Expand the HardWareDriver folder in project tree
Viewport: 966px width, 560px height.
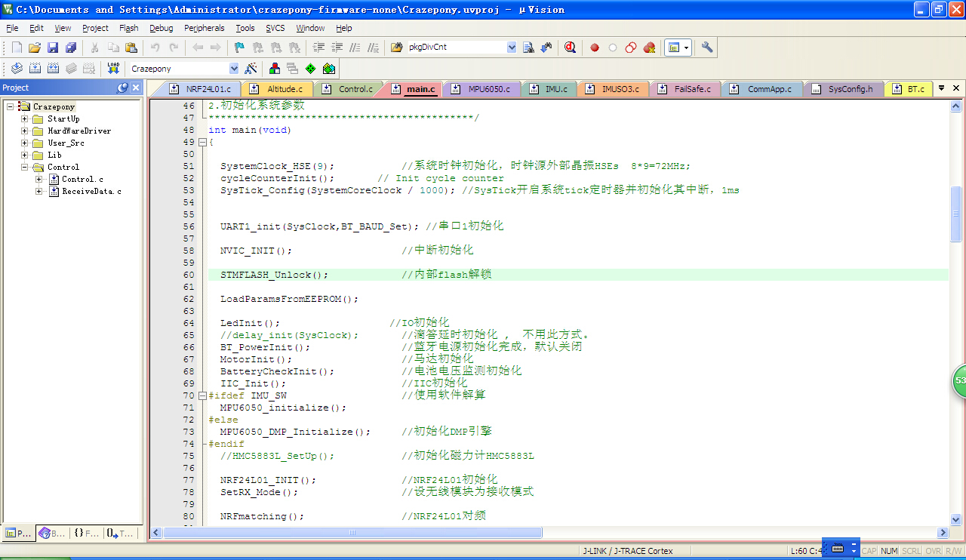pos(25,131)
